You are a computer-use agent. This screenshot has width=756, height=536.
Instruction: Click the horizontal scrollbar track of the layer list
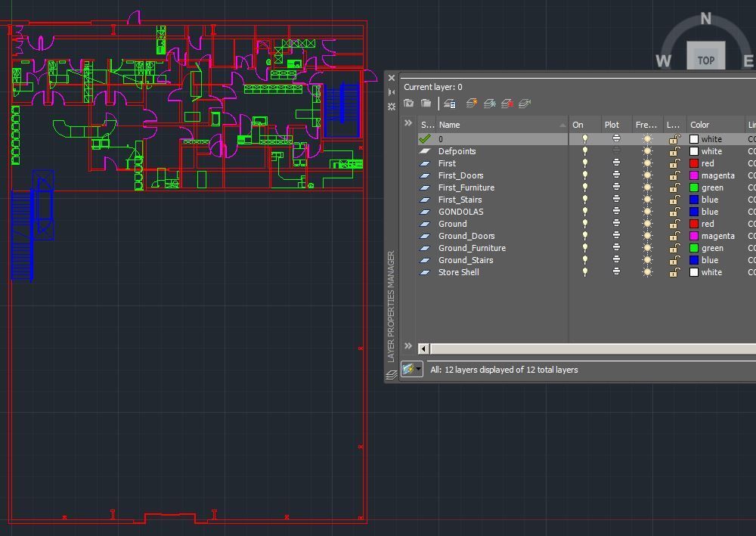pyautogui.click(x=593, y=349)
